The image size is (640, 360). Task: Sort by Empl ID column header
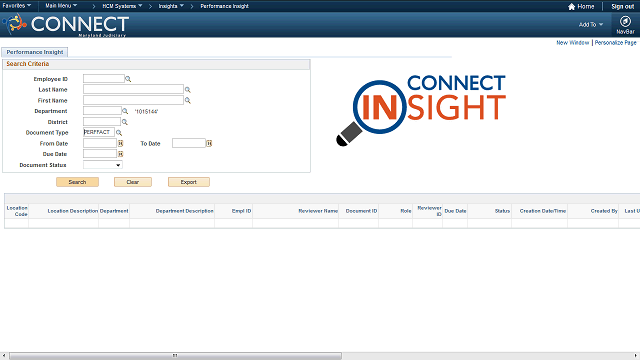241,211
